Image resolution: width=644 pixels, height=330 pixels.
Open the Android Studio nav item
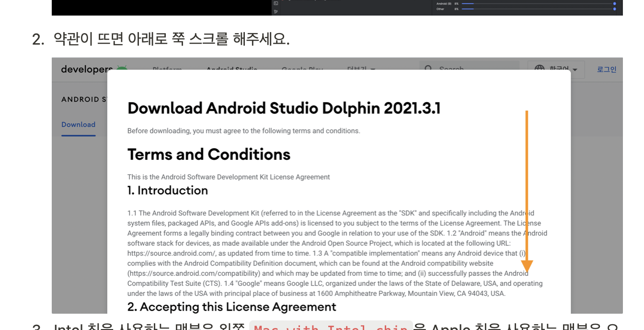point(232,69)
